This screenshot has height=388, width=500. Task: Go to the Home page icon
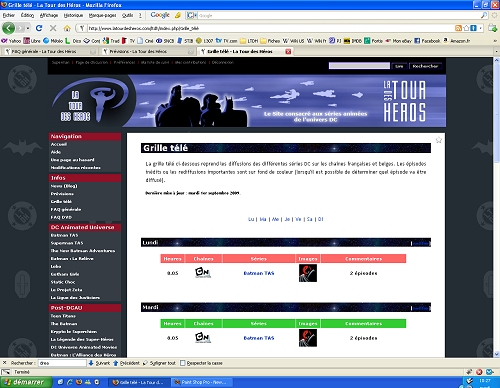[x=67, y=28]
